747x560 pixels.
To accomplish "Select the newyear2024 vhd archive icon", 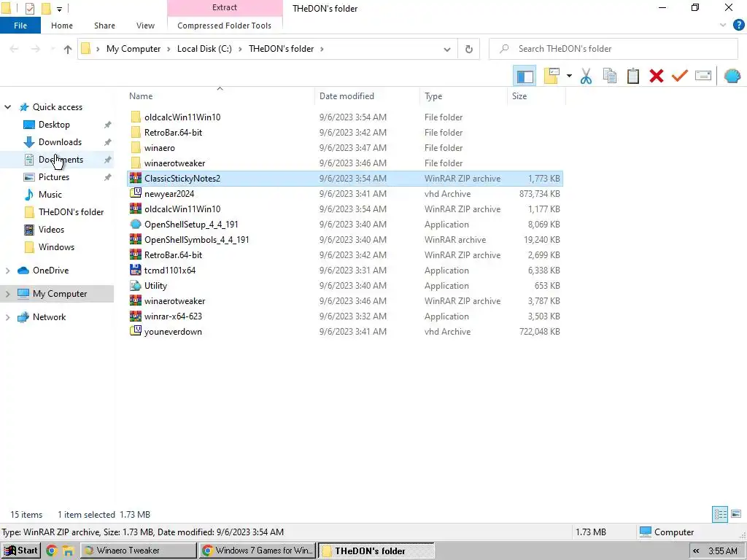I will pos(136,193).
